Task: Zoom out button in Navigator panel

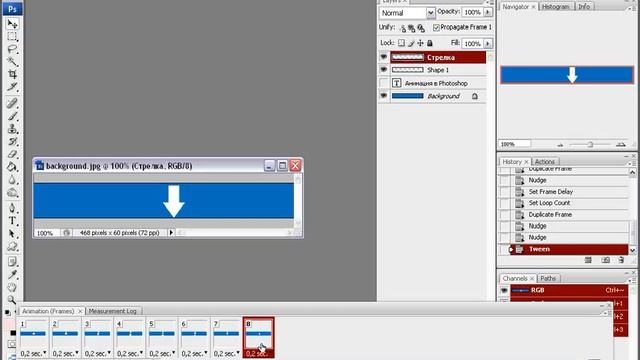Action: click(560, 145)
